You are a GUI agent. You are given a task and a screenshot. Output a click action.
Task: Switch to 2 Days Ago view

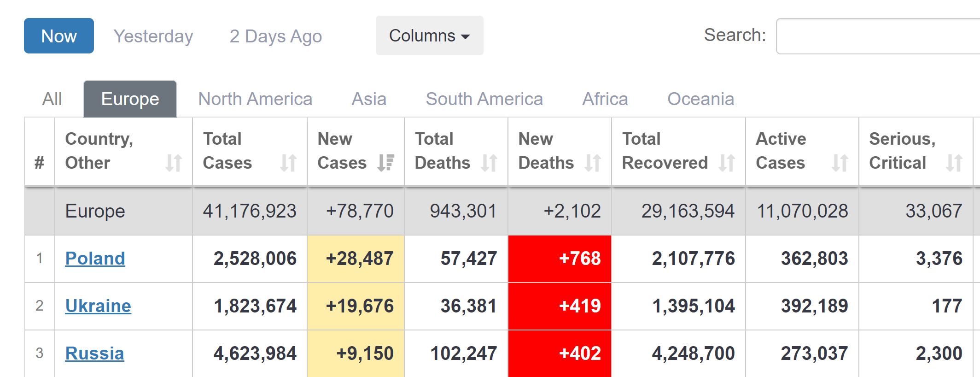[275, 36]
